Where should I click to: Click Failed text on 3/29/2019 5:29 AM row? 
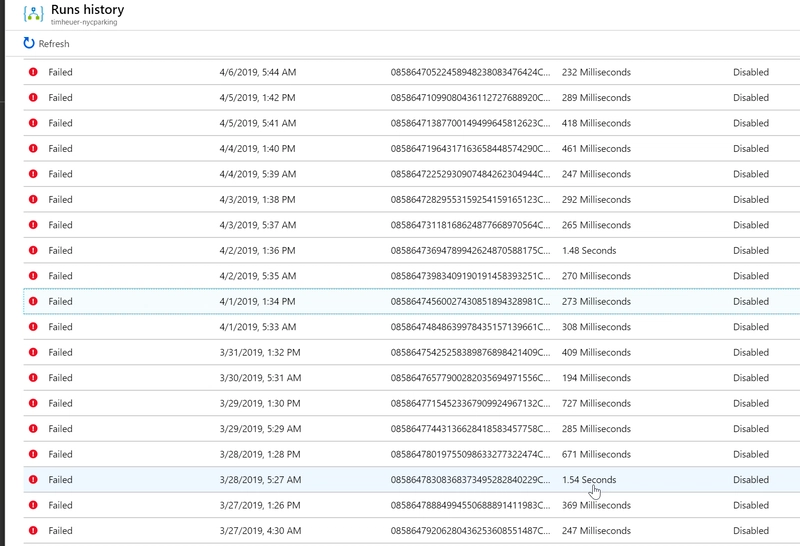tap(60, 429)
